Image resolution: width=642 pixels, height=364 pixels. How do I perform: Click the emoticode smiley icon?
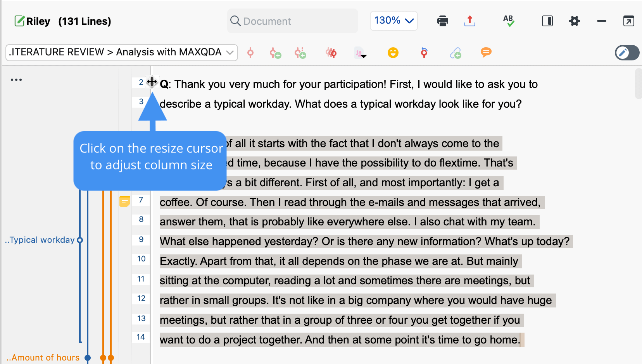393,52
